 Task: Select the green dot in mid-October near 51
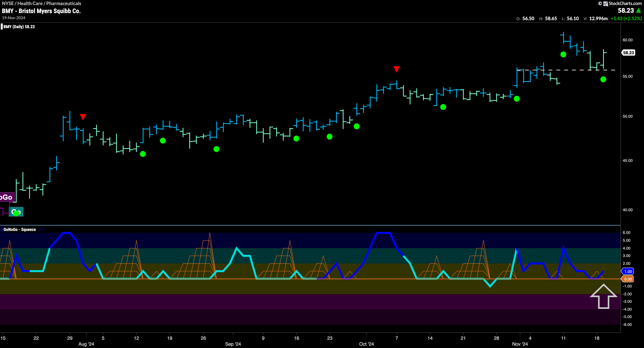point(443,107)
